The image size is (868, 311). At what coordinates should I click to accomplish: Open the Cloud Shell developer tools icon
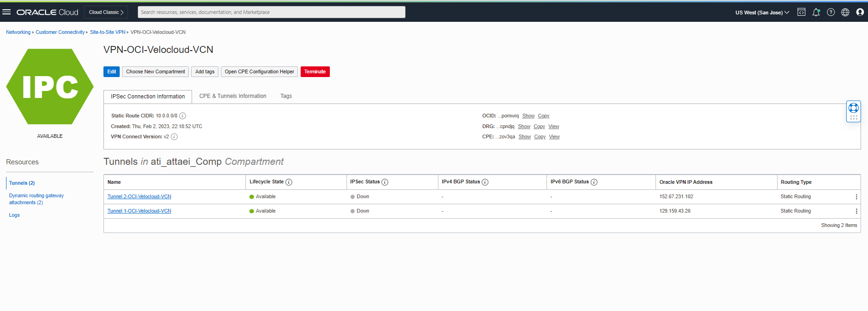tap(801, 13)
